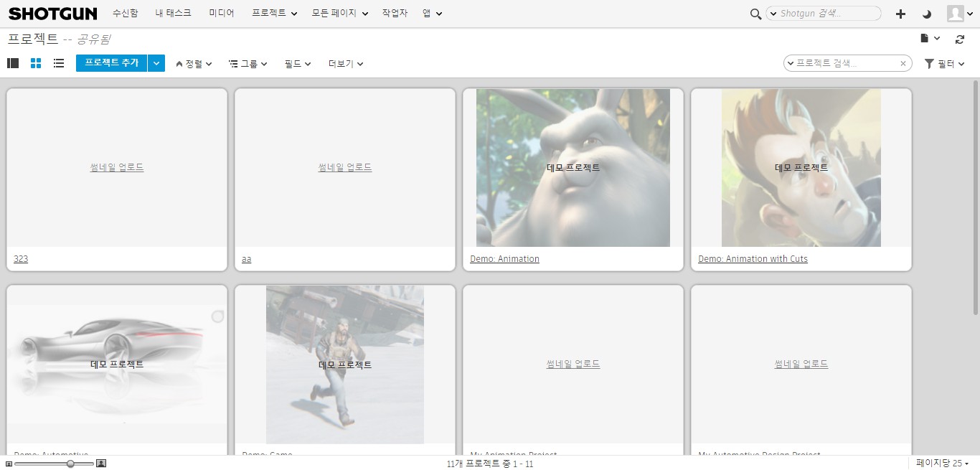Click the SHOTGUN logo
The image size is (980, 470).
click(x=52, y=14)
